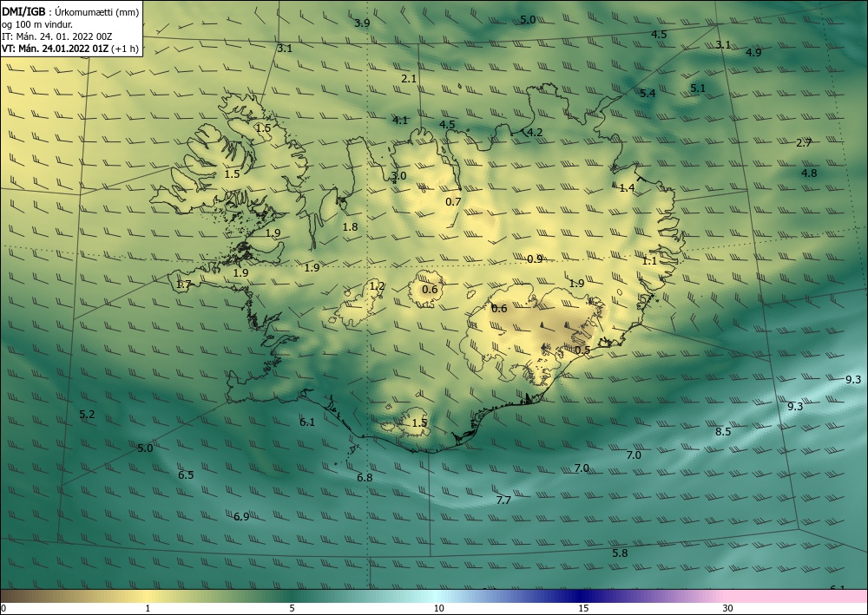Click the 5.4 value label
Screen dimensions: 868x615
click(x=648, y=94)
